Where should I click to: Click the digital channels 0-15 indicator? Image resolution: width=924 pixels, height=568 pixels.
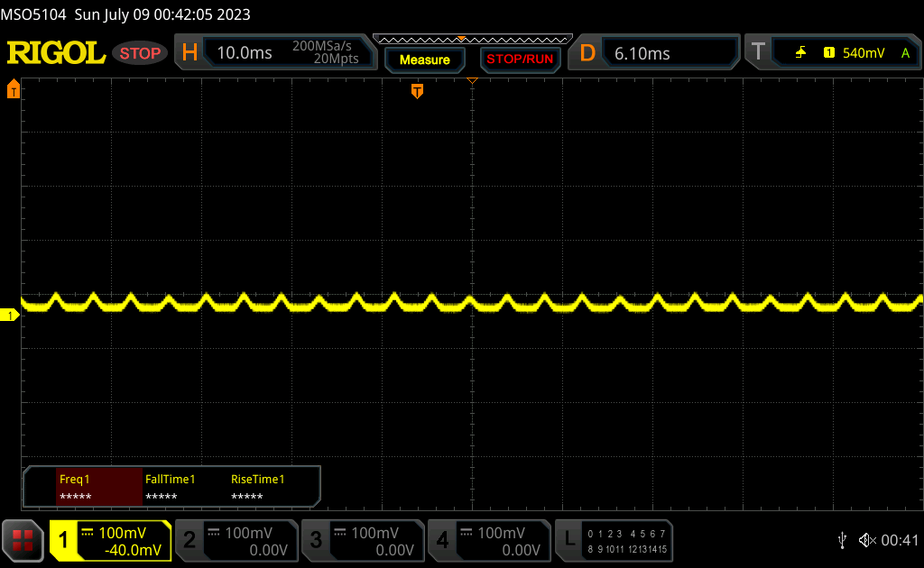pyautogui.click(x=627, y=541)
